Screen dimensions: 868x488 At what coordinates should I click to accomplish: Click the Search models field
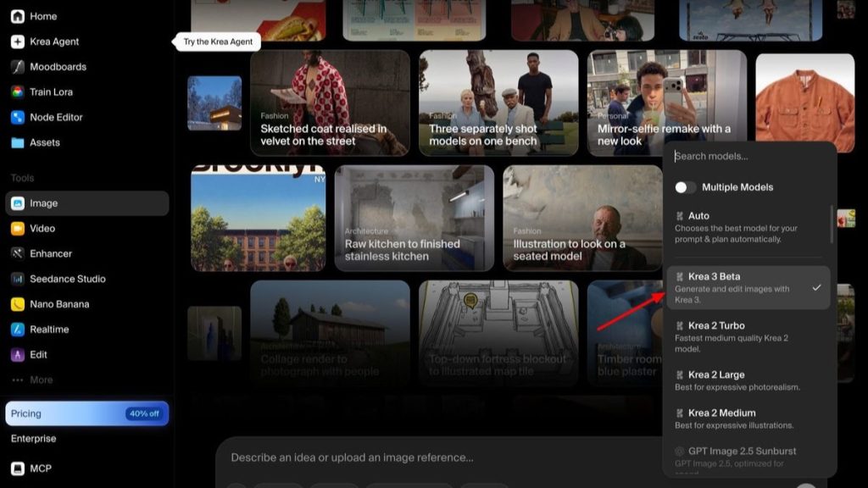tap(749, 157)
